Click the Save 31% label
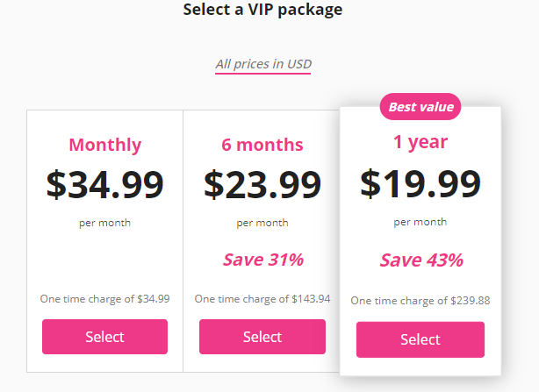 click(x=263, y=260)
